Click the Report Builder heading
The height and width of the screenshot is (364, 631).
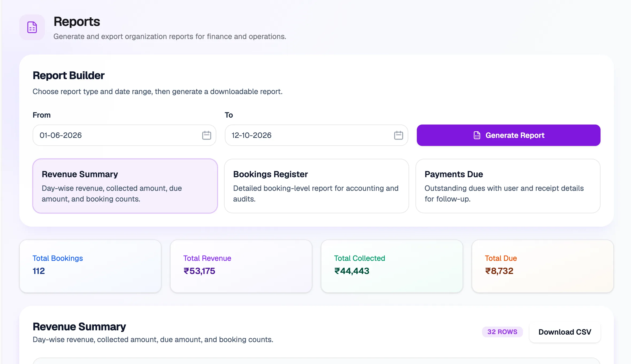pyautogui.click(x=68, y=76)
